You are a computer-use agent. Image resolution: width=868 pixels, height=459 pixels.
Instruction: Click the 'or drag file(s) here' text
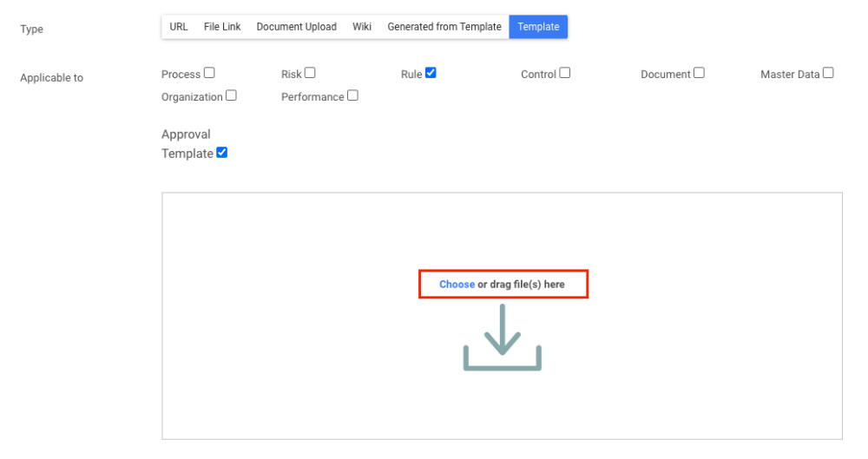[x=521, y=285]
